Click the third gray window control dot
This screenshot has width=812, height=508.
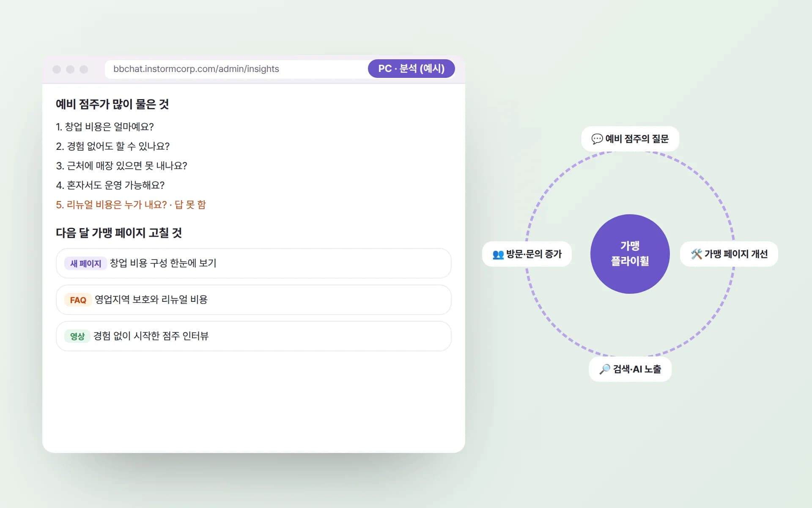[x=84, y=69]
